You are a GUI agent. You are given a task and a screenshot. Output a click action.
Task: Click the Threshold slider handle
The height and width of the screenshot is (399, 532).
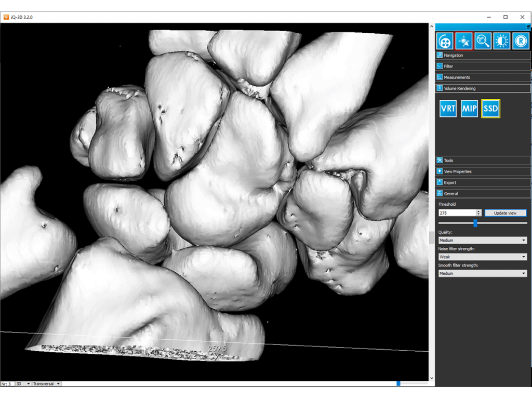click(475, 223)
